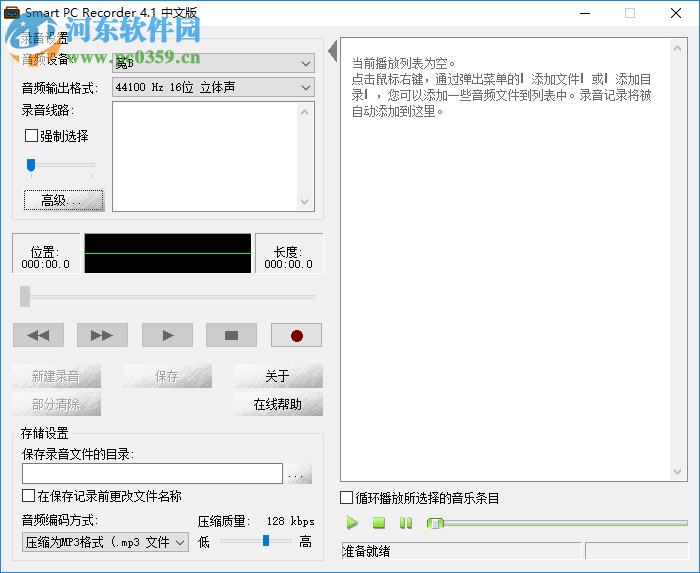Screen dimensions: 700x573
Task: Click the 准备就绪 status bar text
Action: pos(366,552)
